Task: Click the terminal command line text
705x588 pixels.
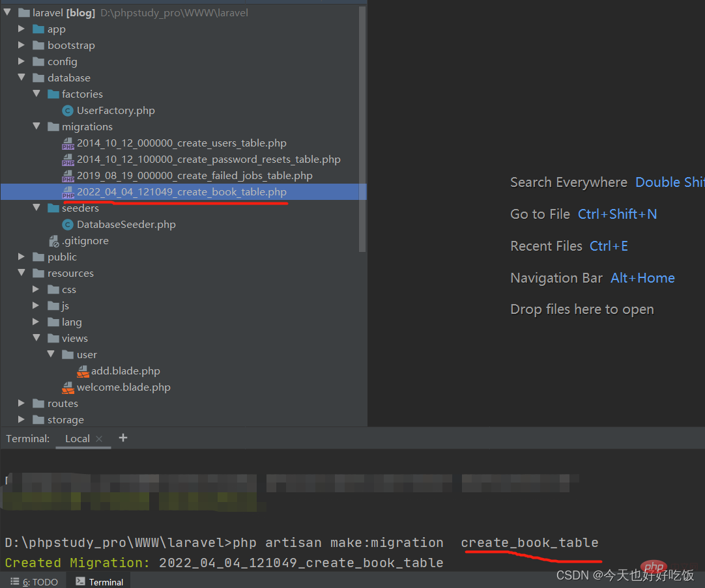Action: pyautogui.click(x=301, y=542)
